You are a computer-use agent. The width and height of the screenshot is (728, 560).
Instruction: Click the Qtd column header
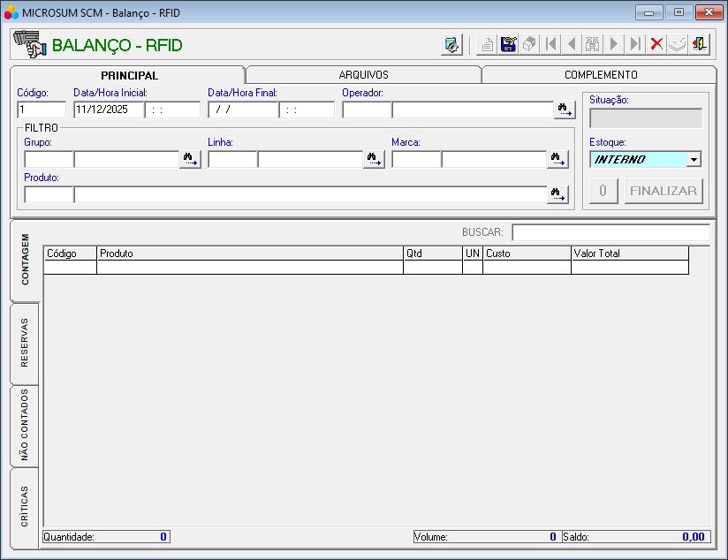[x=433, y=254]
